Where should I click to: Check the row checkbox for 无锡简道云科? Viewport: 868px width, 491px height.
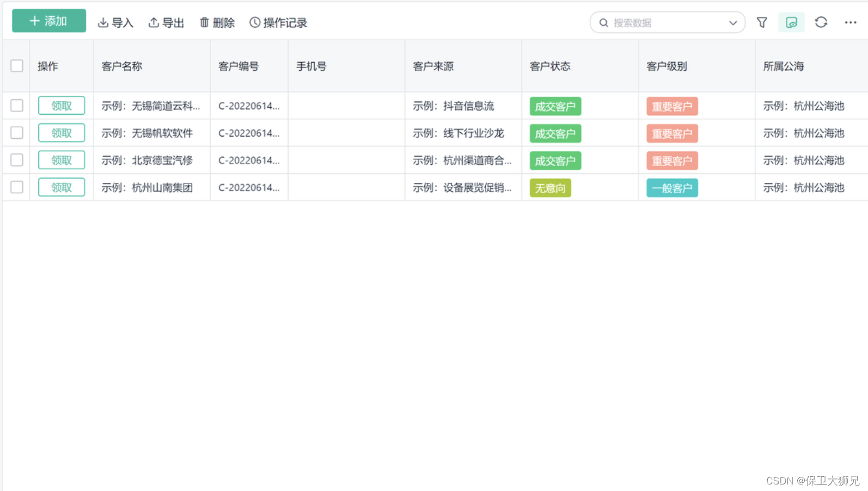point(17,106)
